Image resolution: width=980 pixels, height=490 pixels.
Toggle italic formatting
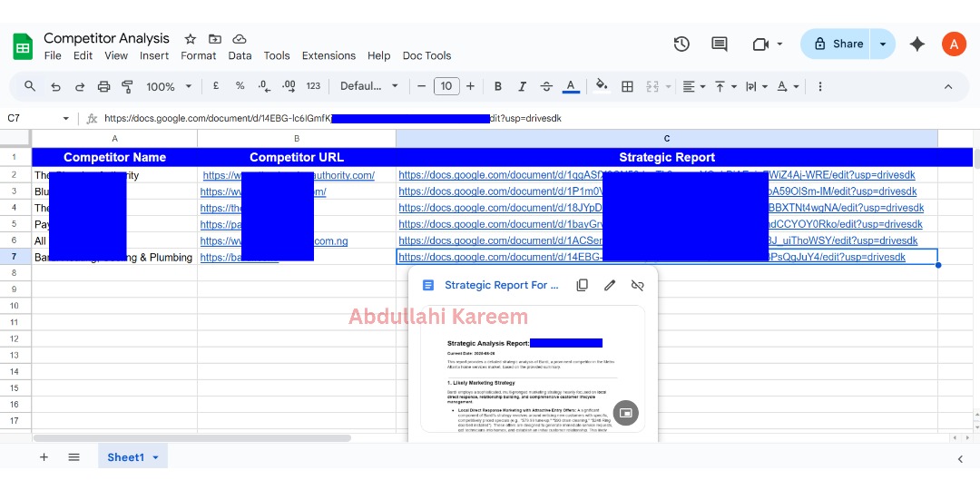tap(523, 86)
